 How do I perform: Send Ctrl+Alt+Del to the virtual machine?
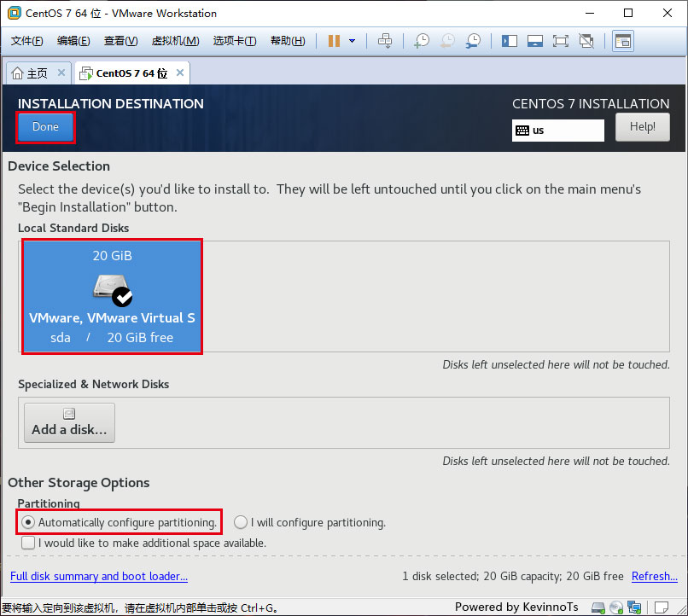click(385, 41)
